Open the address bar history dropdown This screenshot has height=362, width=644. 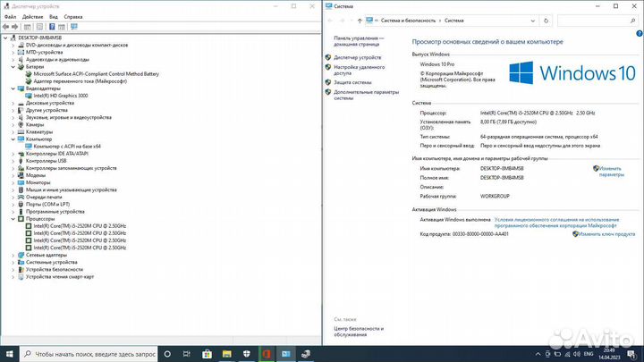point(533,21)
